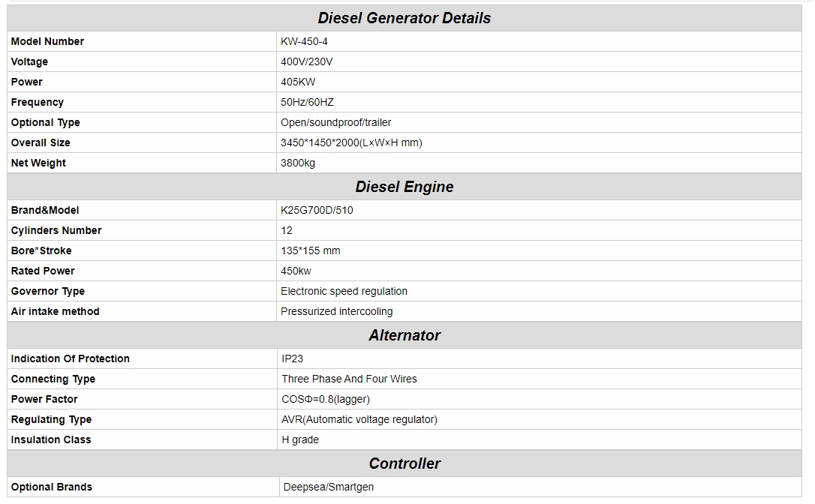The height and width of the screenshot is (504, 815).
Task: Click the Electronic speed regulation cell
Action: (344, 291)
